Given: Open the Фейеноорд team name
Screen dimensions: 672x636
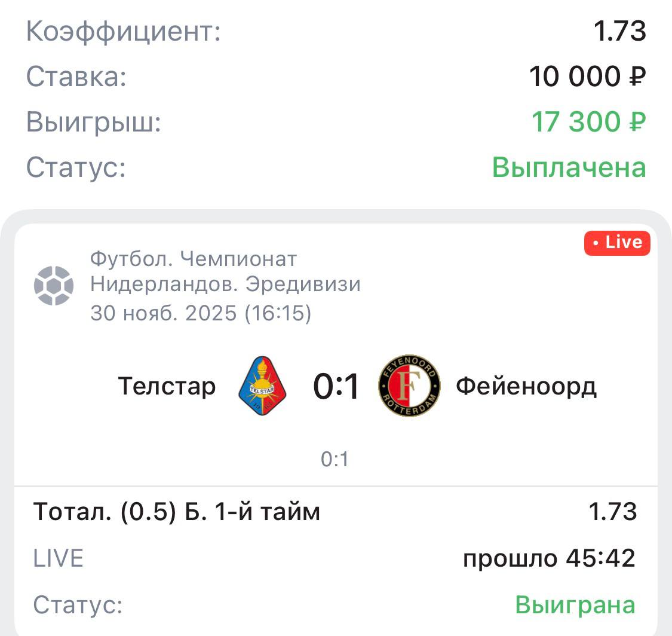Looking at the screenshot, I should click(x=526, y=386).
